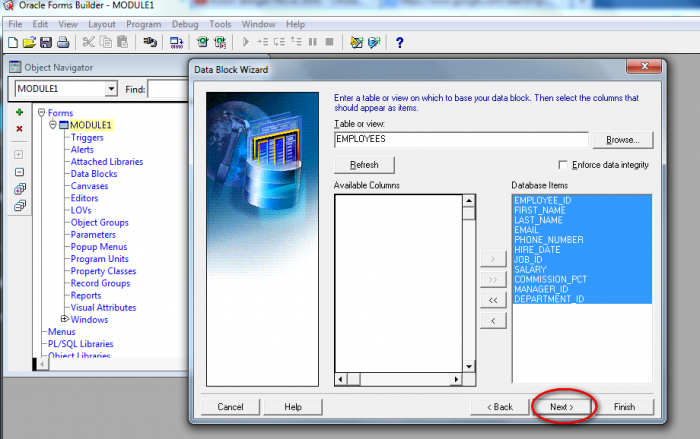Select the Triggers tree node
The height and width of the screenshot is (439, 700).
click(x=87, y=138)
